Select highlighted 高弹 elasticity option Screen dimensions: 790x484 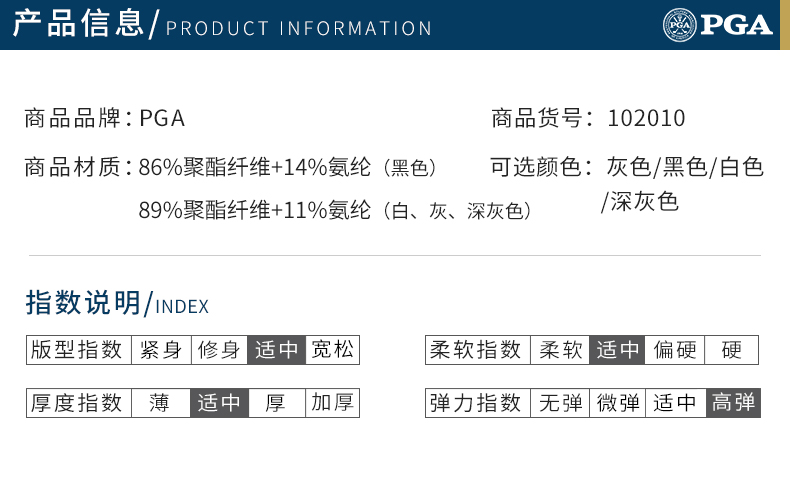(x=734, y=403)
